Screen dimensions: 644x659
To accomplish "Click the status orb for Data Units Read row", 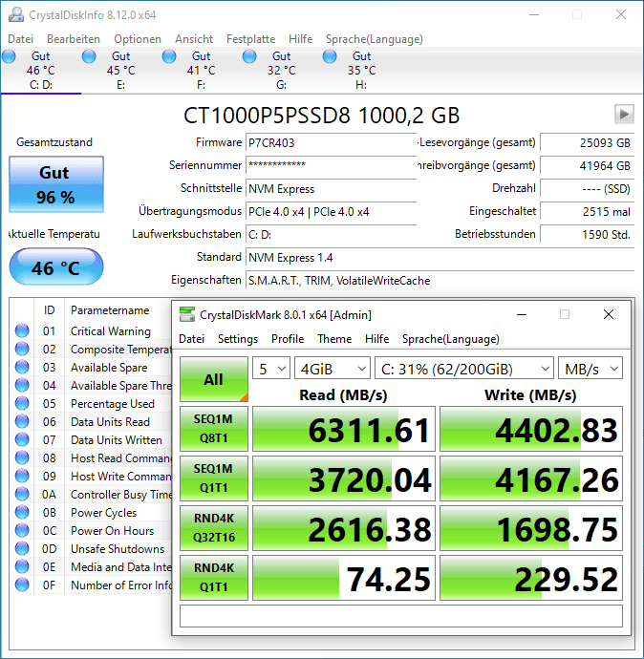I will coord(22,421).
